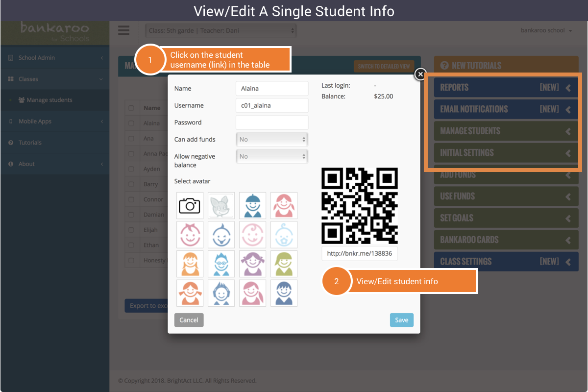Image resolution: width=588 pixels, height=392 pixels.
Task: Choose the orange pigtails girl avatar
Action: [190, 293]
